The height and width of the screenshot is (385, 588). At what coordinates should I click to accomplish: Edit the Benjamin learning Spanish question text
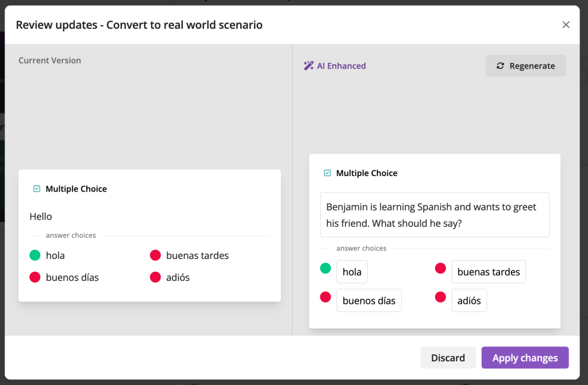pos(435,215)
